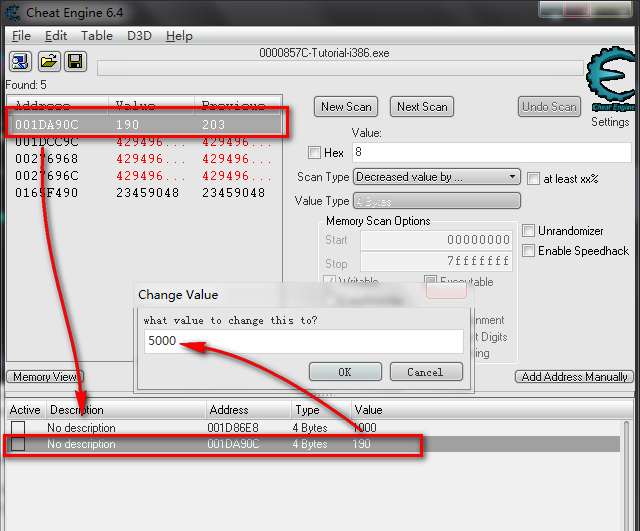Click the Cheat Engine logo
Image resolution: width=640 pixels, height=531 pixels.
tap(611, 78)
